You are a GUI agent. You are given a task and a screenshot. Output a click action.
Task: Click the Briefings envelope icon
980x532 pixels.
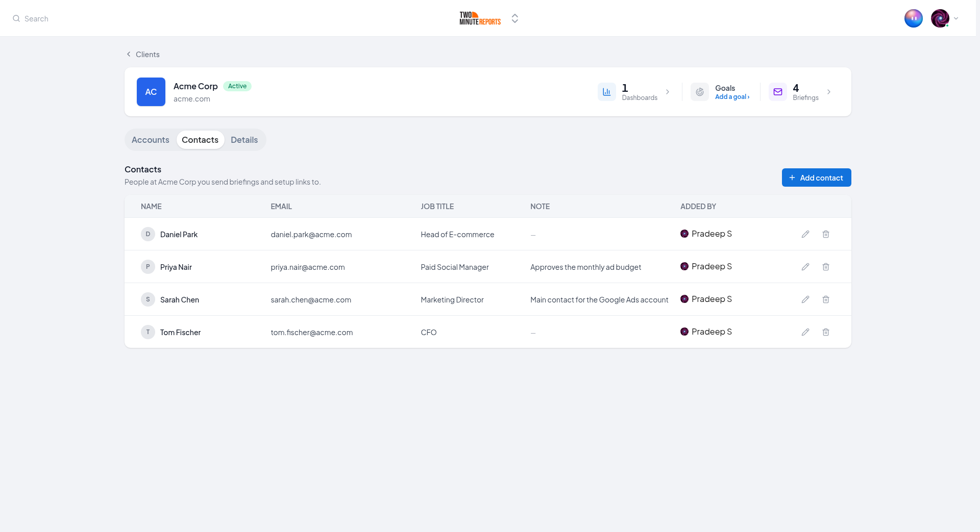click(778, 92)
